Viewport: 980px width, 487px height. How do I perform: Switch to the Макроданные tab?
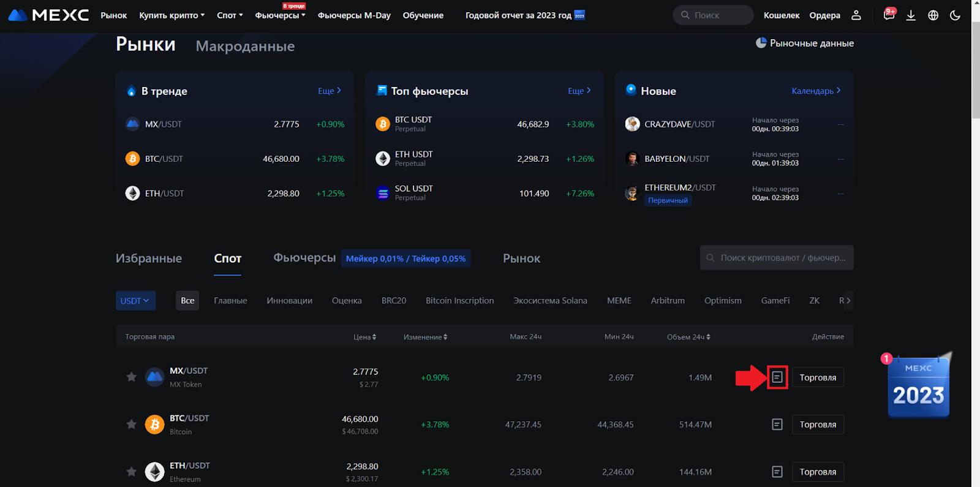[x=245, y=46]
